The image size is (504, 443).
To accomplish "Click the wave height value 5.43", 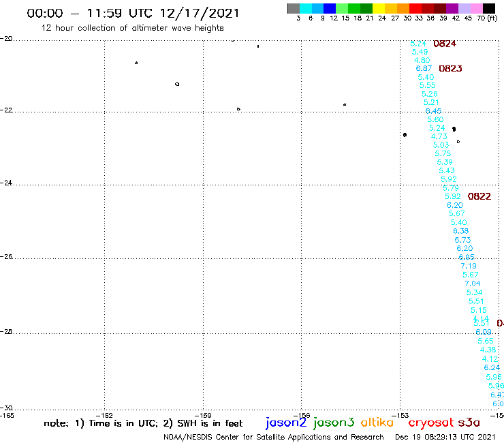I will point(447,170).
